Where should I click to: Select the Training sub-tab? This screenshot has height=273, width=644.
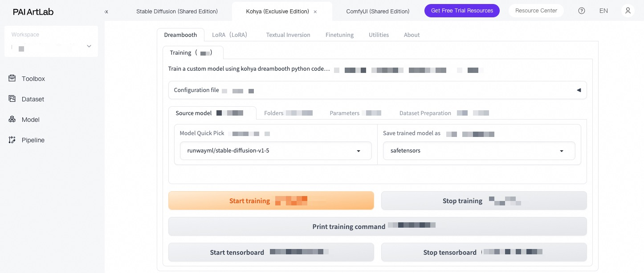193,52
